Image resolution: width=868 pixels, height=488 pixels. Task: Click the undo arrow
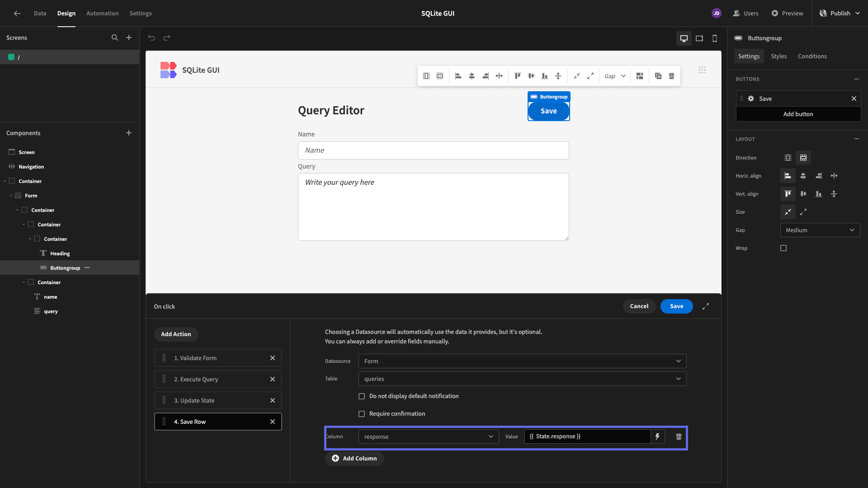(151, 38)
